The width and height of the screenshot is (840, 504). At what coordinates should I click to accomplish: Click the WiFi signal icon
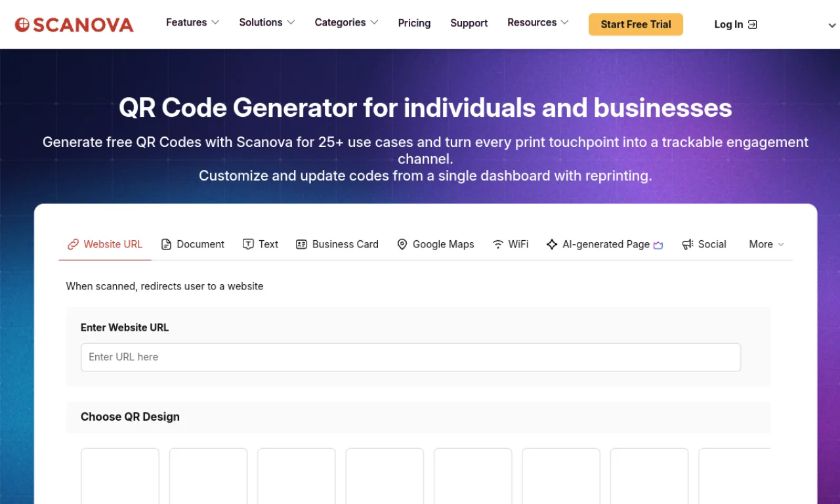(498, 244)
